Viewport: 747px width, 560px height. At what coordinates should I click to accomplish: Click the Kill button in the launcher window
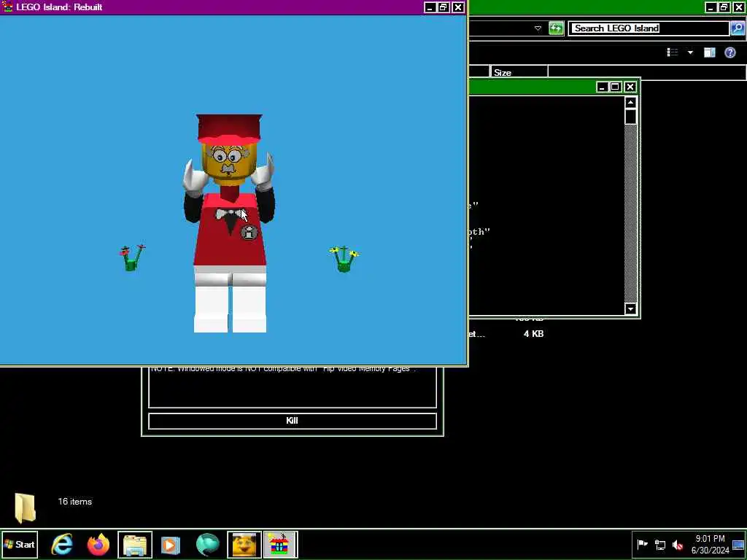(292, 421)
